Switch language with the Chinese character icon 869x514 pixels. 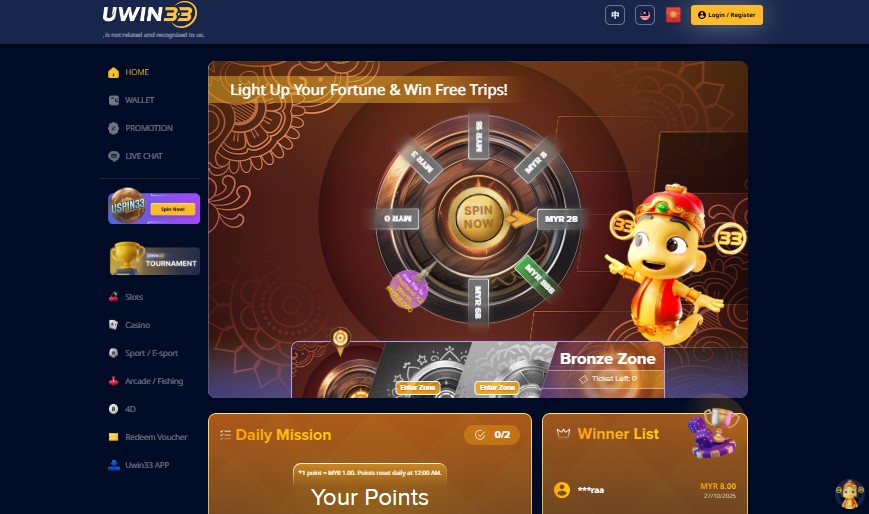coord(615,15)
